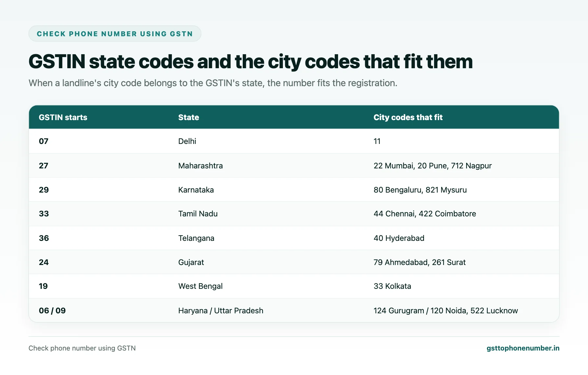The image size is (588, 375).
Task: Click the 'West Bengal' state cell
Action: 200,286
